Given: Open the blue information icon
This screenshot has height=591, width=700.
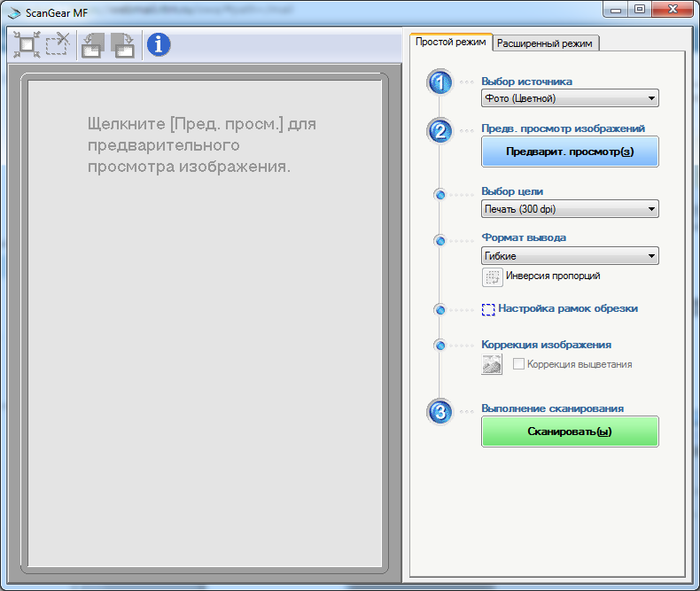Looking at the screenshot, I should [159, 44].
